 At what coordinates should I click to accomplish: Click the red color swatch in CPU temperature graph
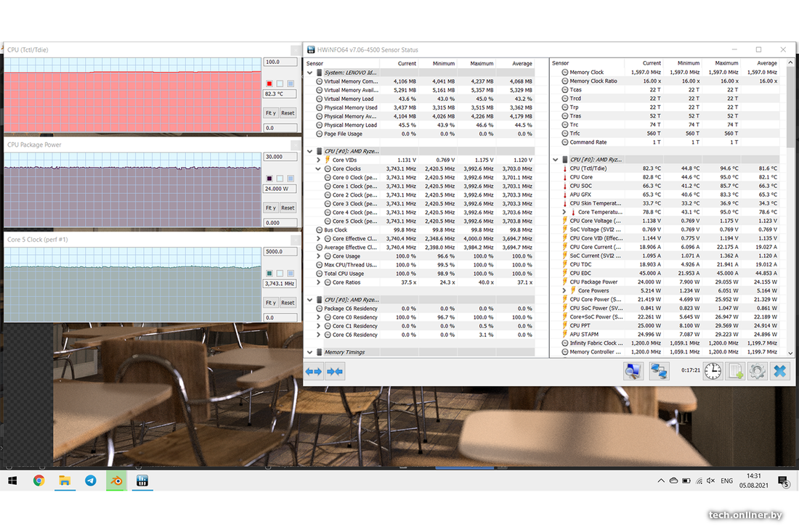tap(269, 83)
